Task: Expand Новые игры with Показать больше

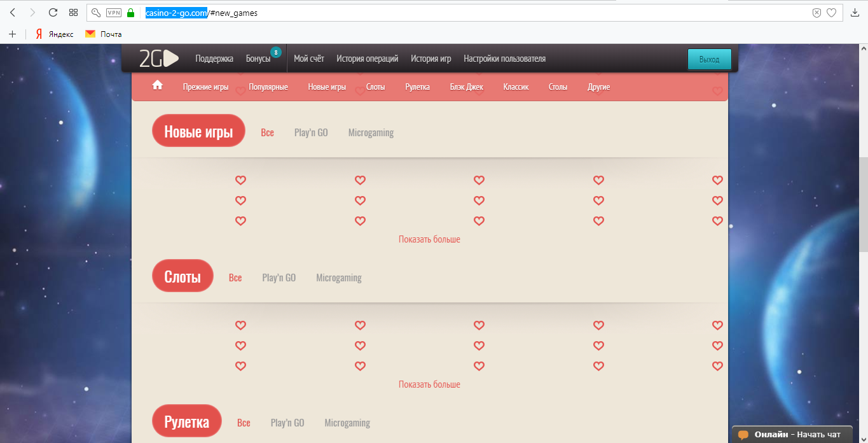Action: pos(429,239)
